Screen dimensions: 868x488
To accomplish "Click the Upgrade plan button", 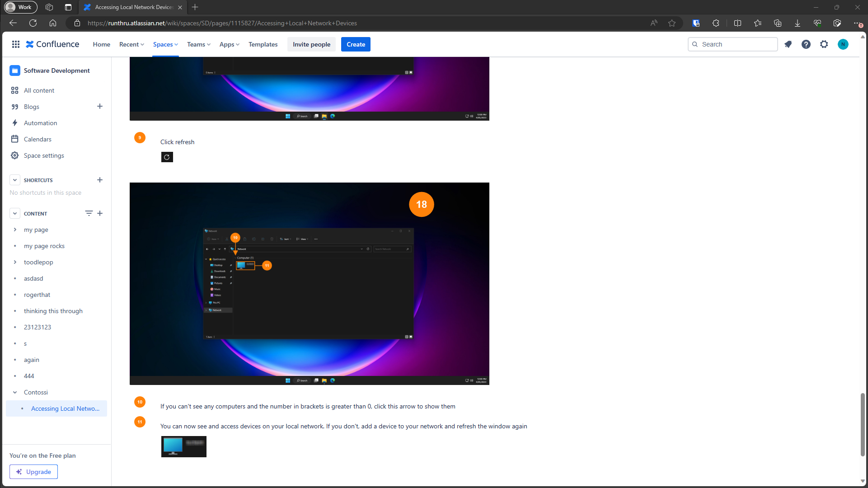I will (33, 472).
